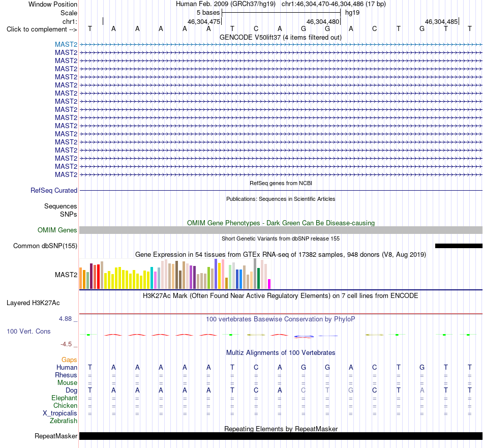
Task: Click the H3K27Ac Mark track title
Action: 281,296
